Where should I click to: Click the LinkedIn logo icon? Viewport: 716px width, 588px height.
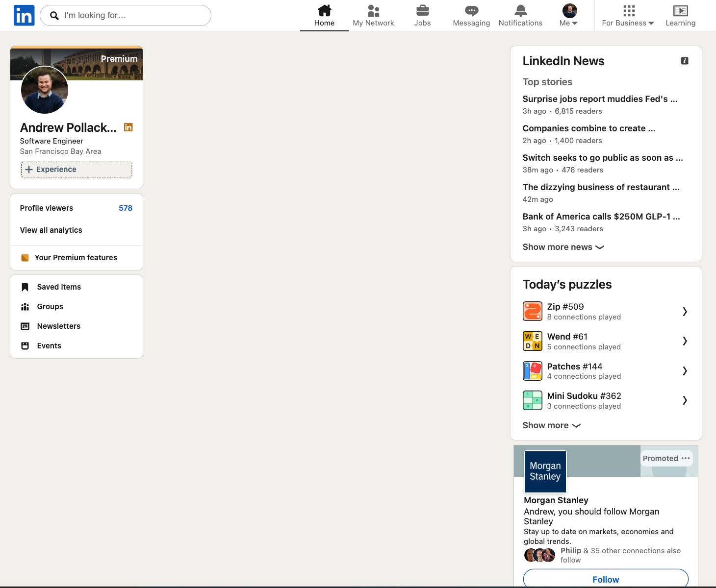pyautogui.click(x=24, y=15)
